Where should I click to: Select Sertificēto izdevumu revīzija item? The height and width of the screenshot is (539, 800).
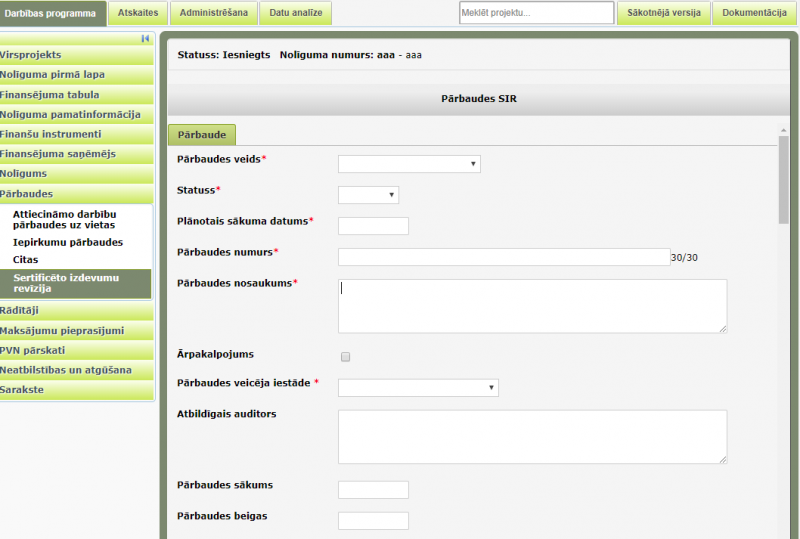65,282
